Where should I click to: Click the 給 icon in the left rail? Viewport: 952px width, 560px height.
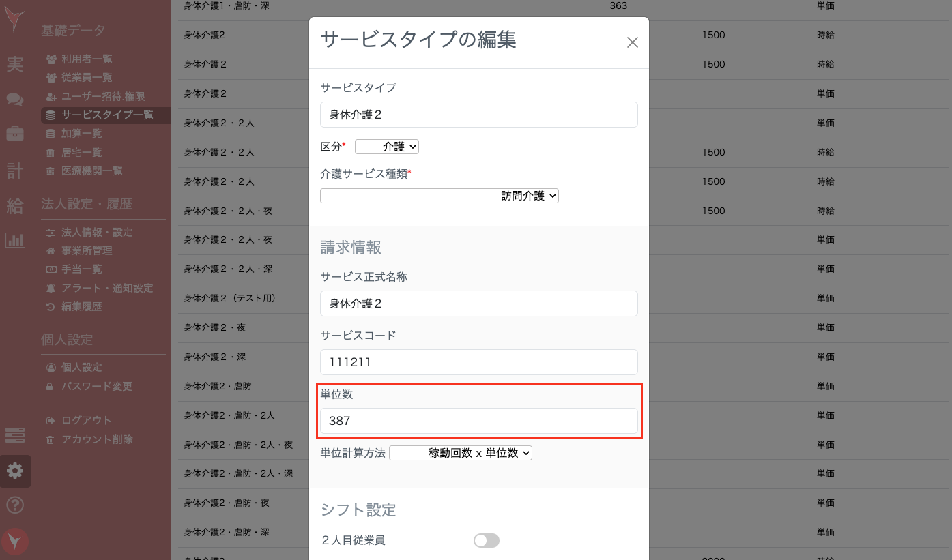pos(15,206)
